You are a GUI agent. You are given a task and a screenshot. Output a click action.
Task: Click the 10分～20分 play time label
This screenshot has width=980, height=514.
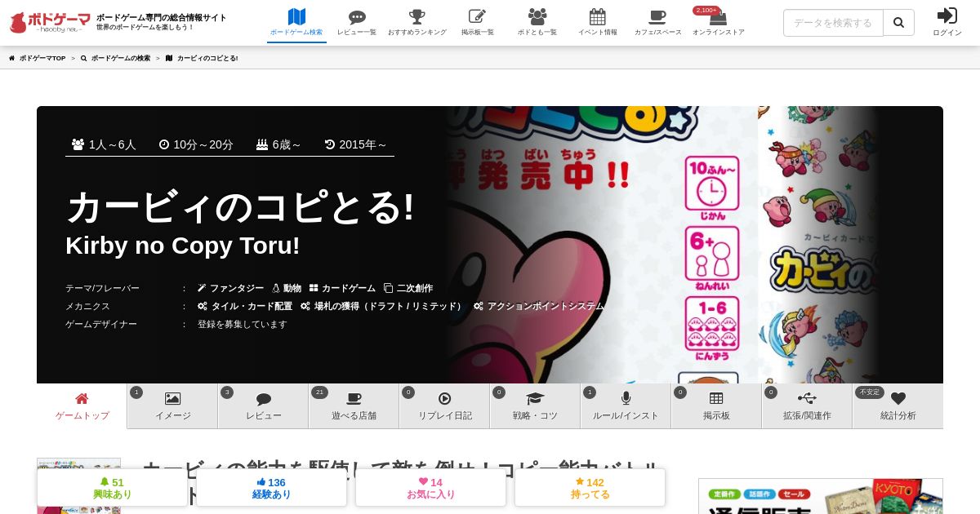coord(196,144)
